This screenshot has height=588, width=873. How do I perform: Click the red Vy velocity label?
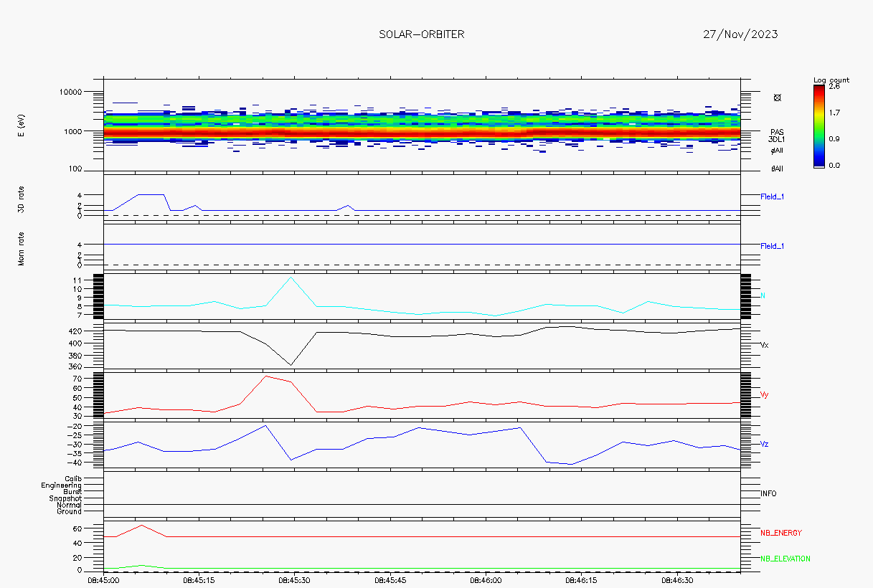coord(765,394)
